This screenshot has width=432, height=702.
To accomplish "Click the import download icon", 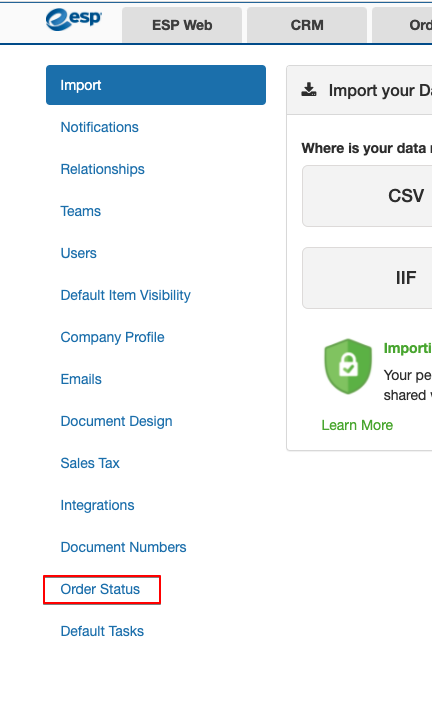I will pos(308,90).
